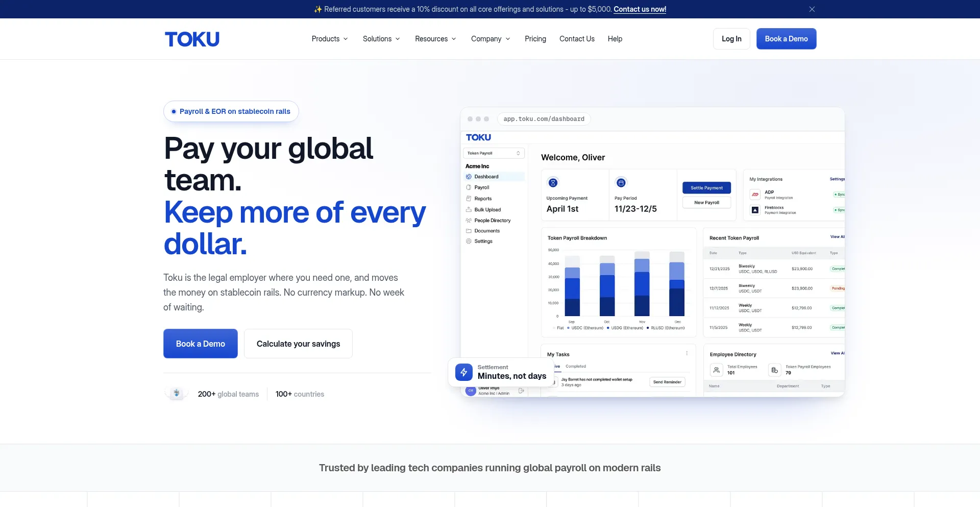This screenshot has width=980, height=507.
Task: Open Documents via the folder icon
Action: (x=469, y=231)
